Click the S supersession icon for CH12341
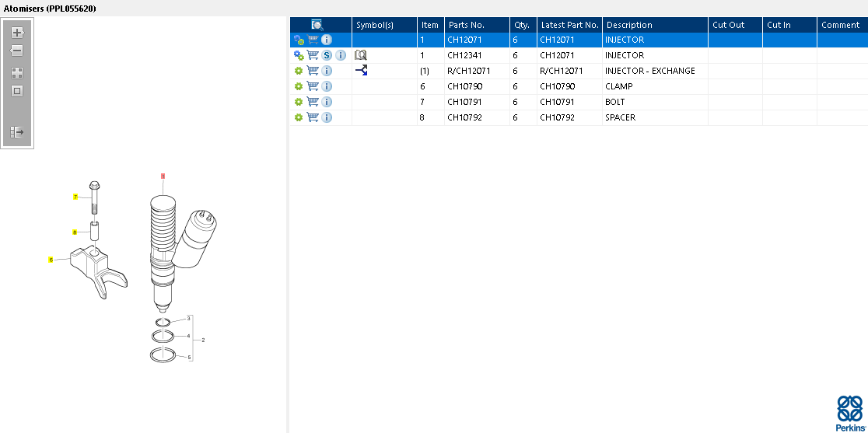The height and width of the screenshot is (433, 868). 327,55
